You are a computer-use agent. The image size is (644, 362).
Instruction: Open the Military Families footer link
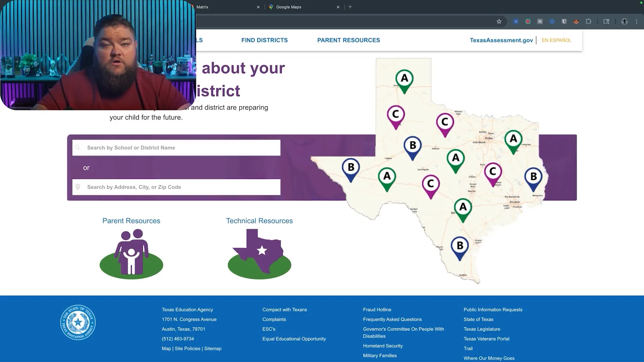[380, 356]
